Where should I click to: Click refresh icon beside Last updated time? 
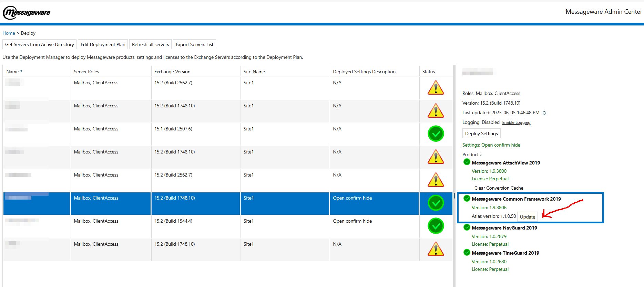(544, 113)
